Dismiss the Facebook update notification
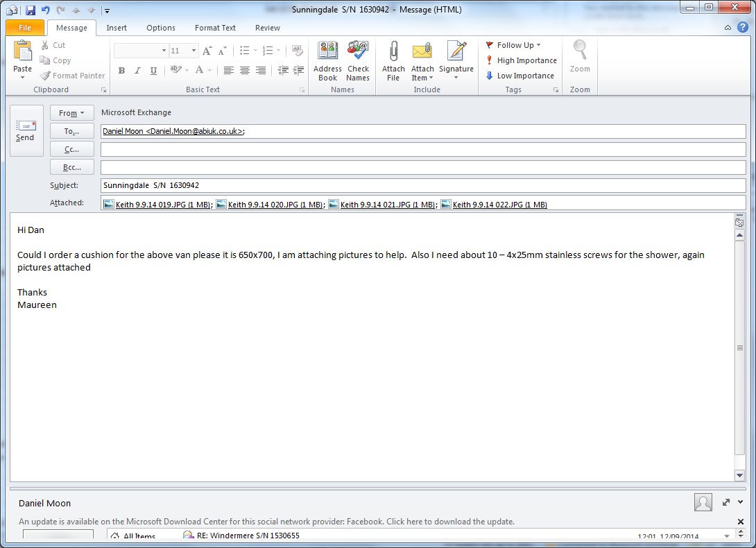The image size is (756, 548). coord(741,522)
